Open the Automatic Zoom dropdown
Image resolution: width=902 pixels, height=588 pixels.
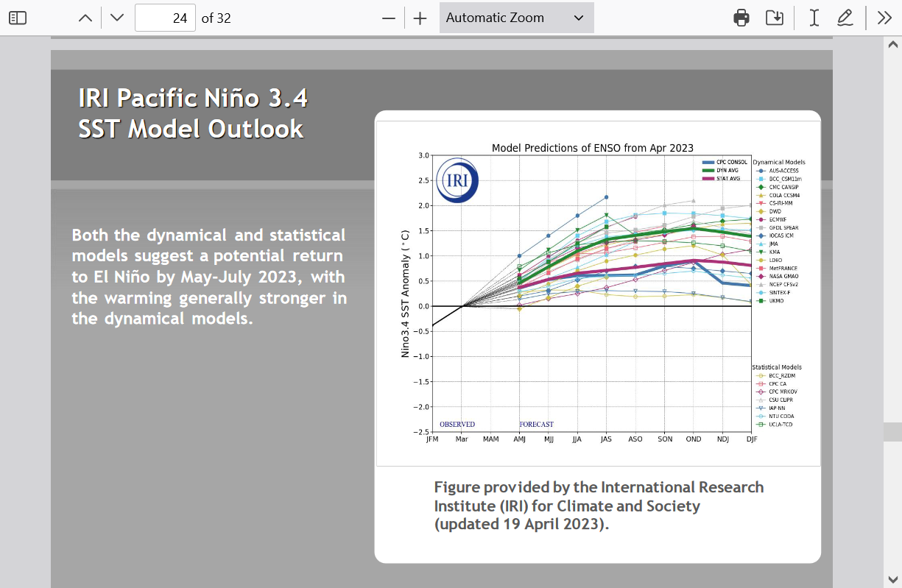516,18
